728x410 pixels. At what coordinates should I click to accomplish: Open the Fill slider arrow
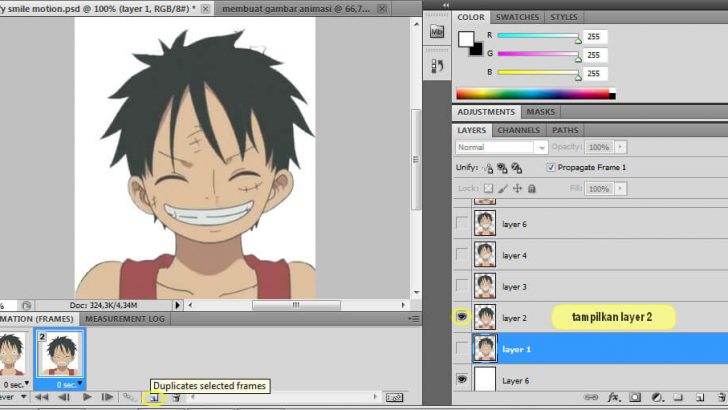(621, 189)
